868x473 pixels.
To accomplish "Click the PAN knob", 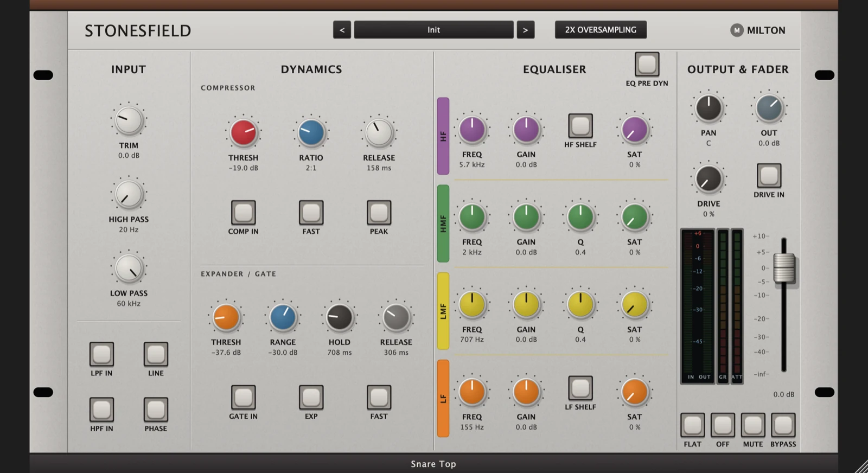I will [709, 108].
